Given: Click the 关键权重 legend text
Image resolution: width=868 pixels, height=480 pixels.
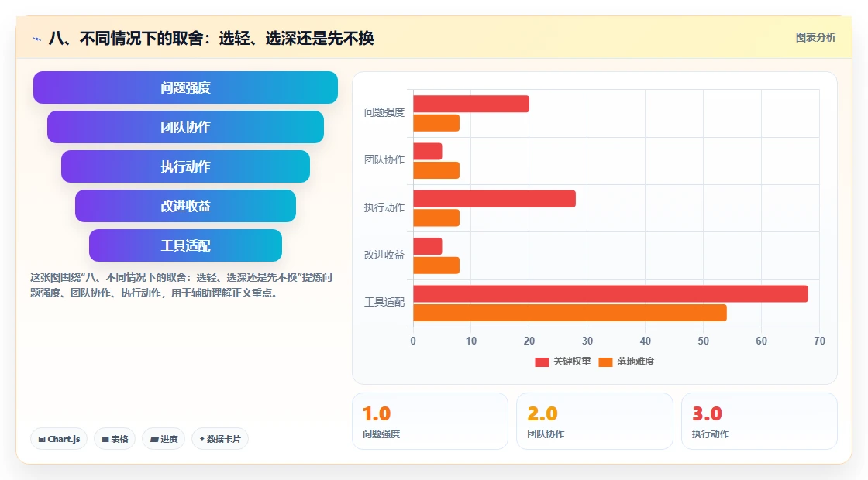Looking at the screenshot, I should (x=572, y=362).
